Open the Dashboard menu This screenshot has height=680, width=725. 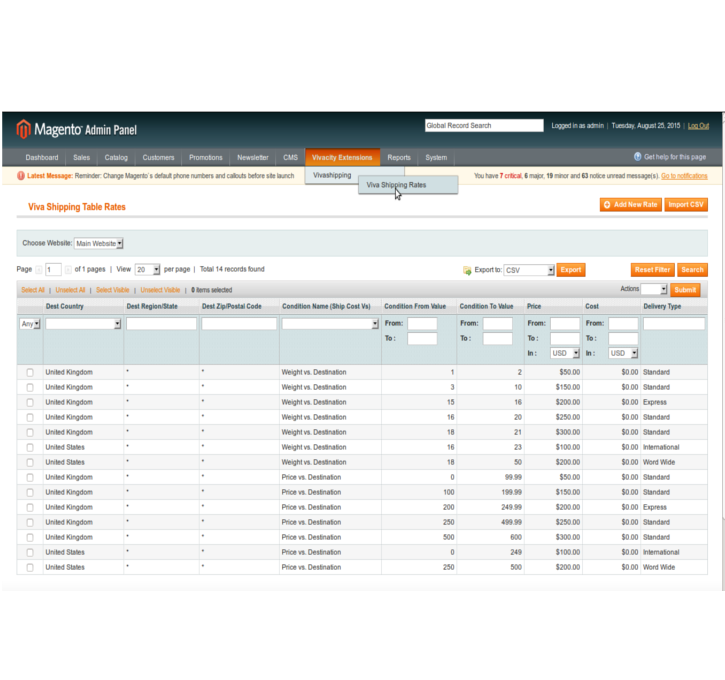pos(42,157)
